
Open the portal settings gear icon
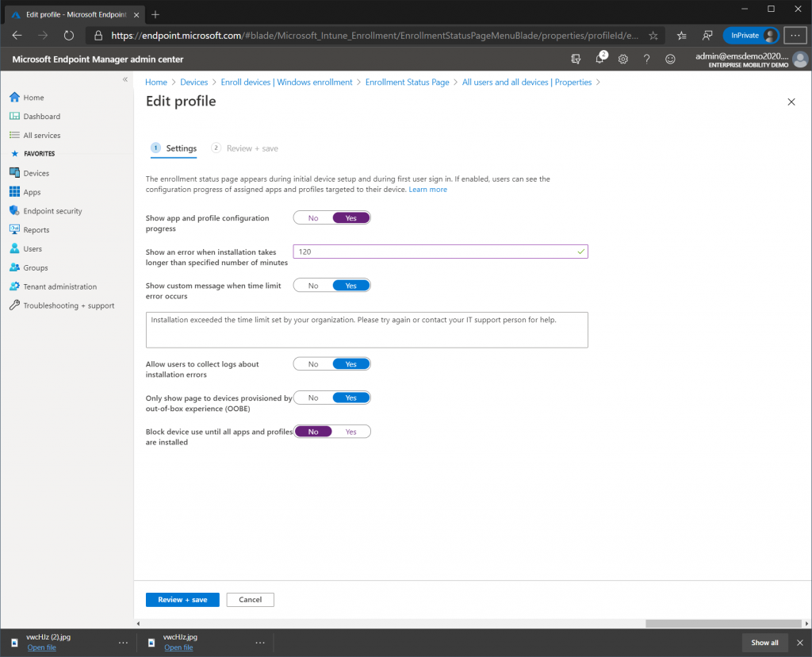coord(623,59)
